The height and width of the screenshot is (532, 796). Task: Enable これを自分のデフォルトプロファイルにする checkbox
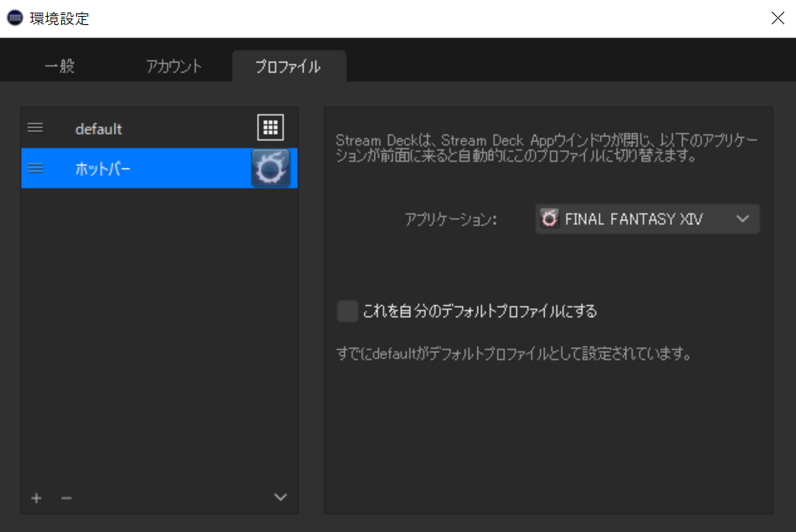(347, 311)
